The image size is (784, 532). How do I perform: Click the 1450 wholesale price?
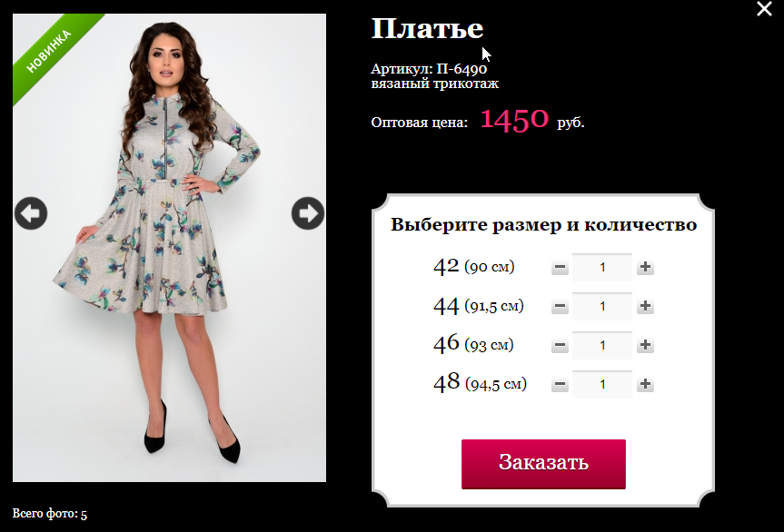514,120
